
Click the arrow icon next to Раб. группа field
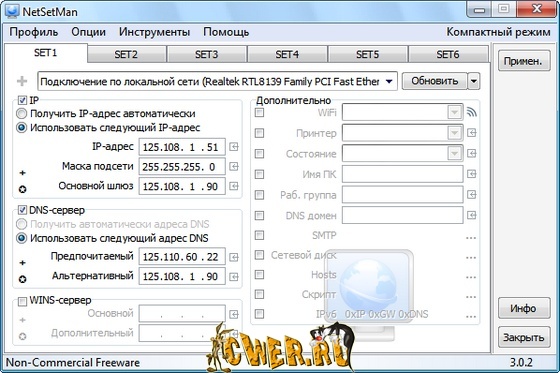(x=472, y=195)
